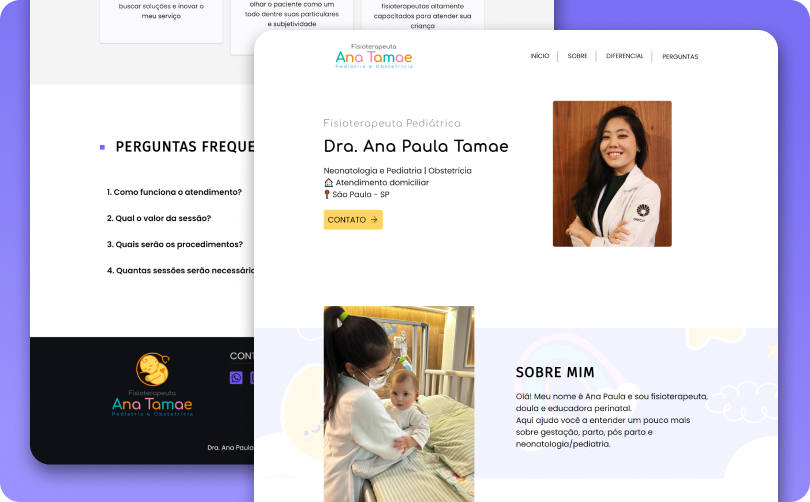This screenshot has width=810, height=502.
Task: Expand question 1 about como funciona atendimento
Action: (x=174, y=192)
